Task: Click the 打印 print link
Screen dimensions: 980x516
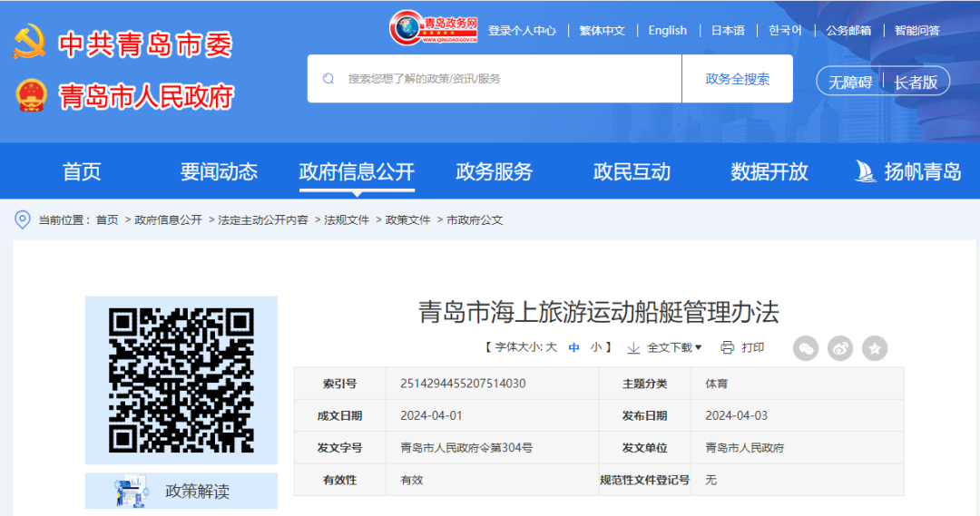Action: (752, 348)
